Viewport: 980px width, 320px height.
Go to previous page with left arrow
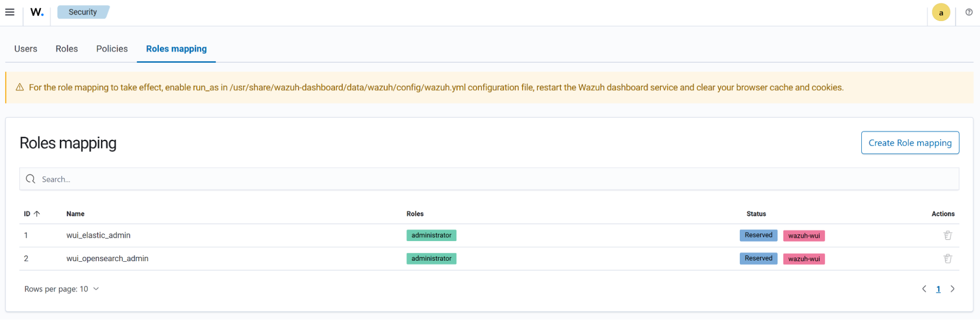point(924,289)
